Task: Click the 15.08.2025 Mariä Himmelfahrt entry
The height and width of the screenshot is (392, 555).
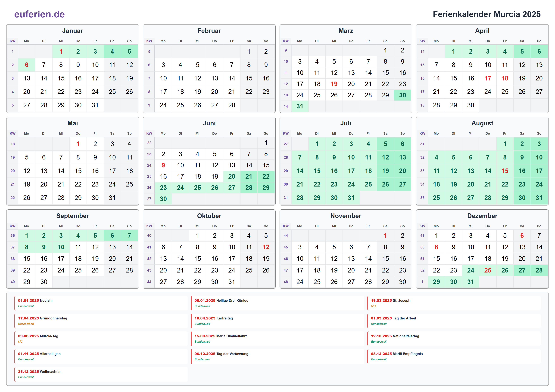Action: pos(277,339)
